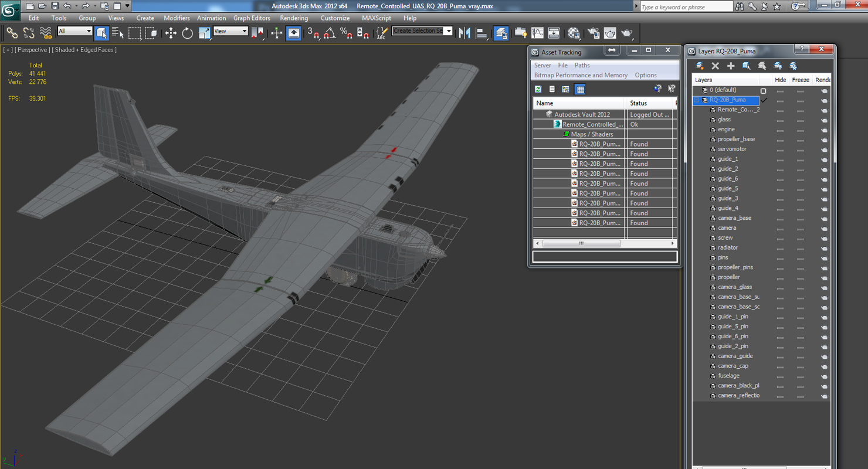The height and width of the screenshot is (469, 868).
Task: Collapse the RQ-20B_Puma layer tree
Action: 697,100
